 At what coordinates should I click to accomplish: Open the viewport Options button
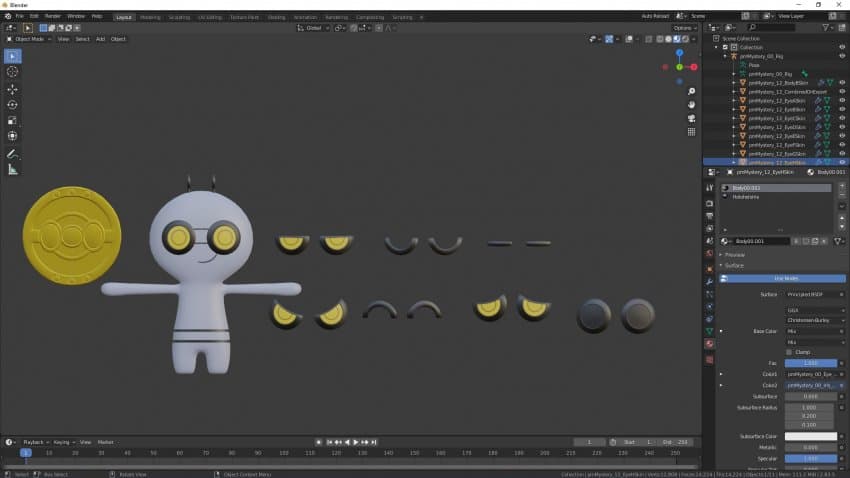685,28
